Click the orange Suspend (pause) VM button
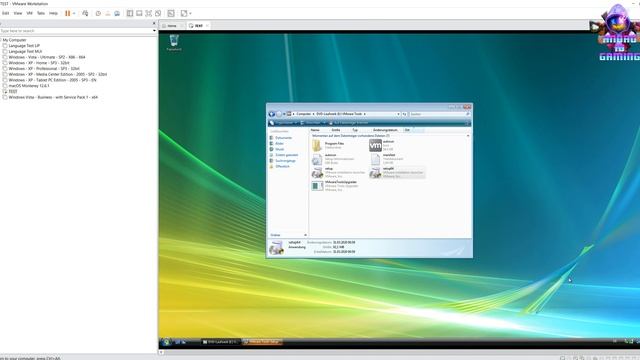This screenshot has width=640, height=360. [67, 13]
